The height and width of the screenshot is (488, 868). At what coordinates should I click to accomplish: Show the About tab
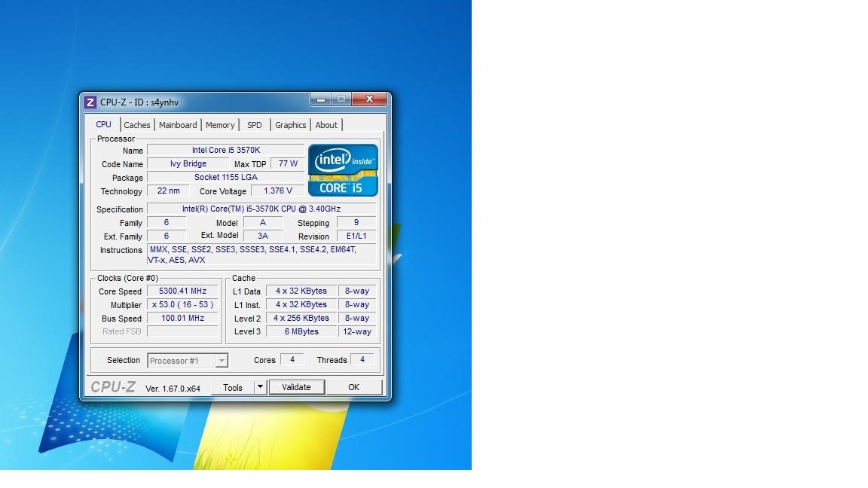pos(326,125)
